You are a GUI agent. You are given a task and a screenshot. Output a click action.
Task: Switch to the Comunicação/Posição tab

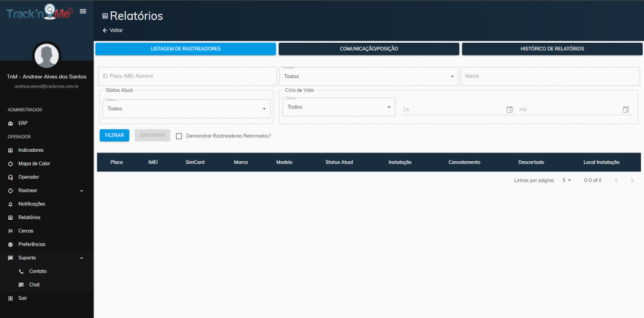369,49
